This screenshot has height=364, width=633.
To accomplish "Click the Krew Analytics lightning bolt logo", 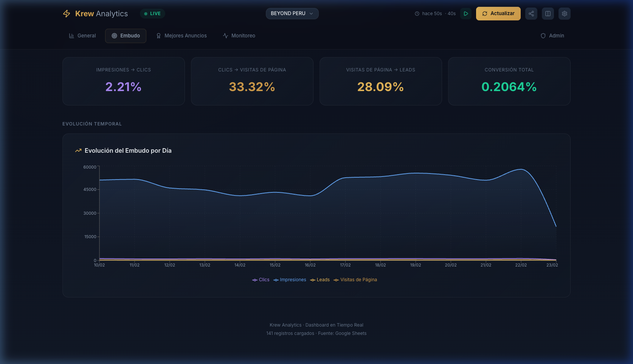I will (67, 14).
